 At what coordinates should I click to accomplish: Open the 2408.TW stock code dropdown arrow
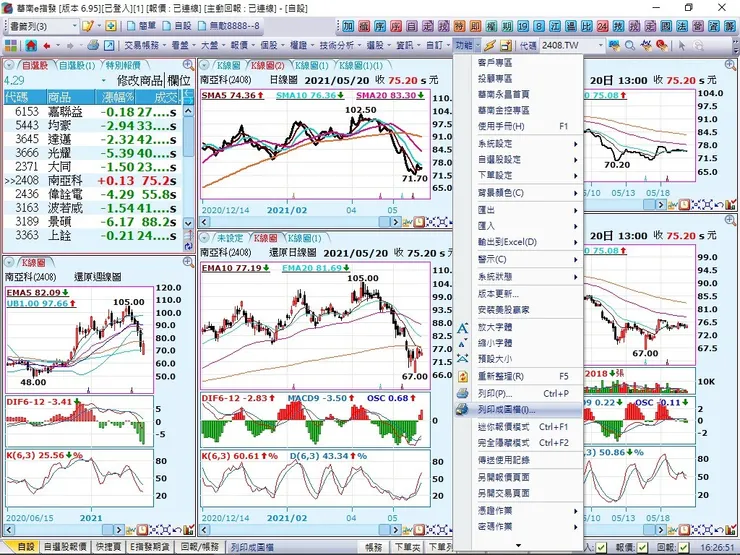(x=600, y=46)
